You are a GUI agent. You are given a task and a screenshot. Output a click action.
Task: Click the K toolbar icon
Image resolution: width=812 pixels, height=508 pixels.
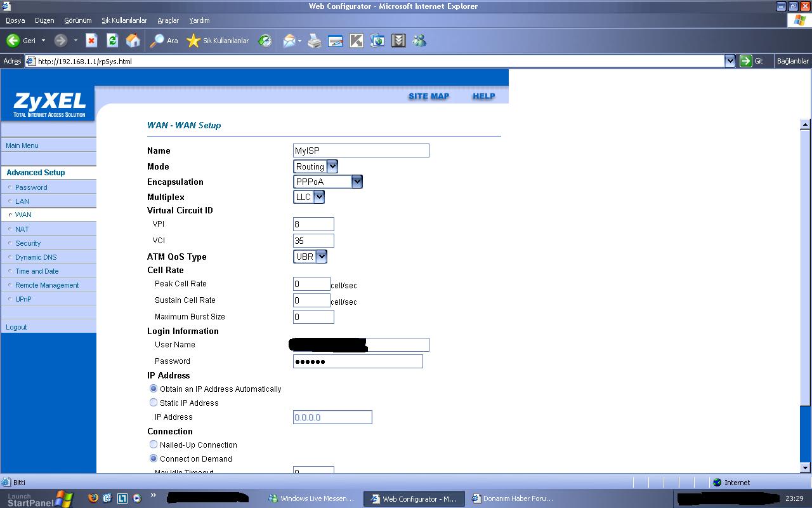click(357, 41)
